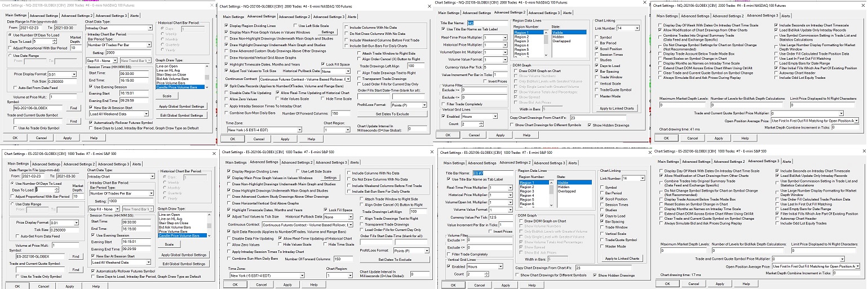Click scrollbar of NQ Graph Draw Type list
The height and width of the screenshot is (289, 868).
207,75
